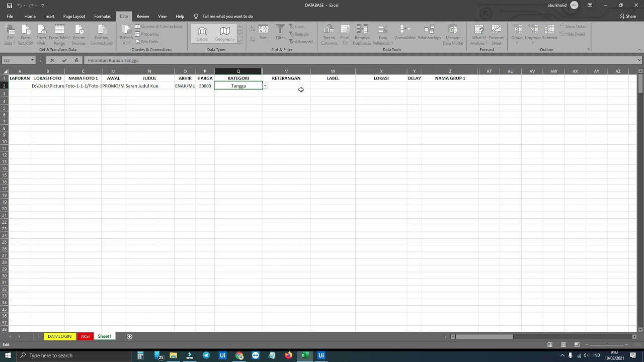Add a new sheet tab
Screen dimensions: 644x362
tap(129, 336)
